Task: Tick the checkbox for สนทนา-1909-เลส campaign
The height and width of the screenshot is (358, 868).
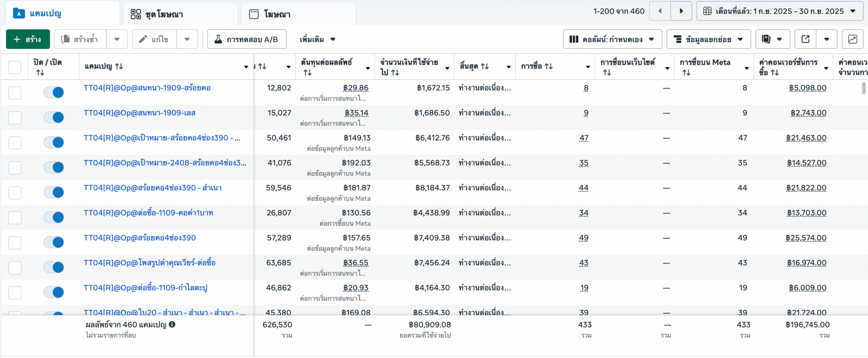Action: click(15, 118)
